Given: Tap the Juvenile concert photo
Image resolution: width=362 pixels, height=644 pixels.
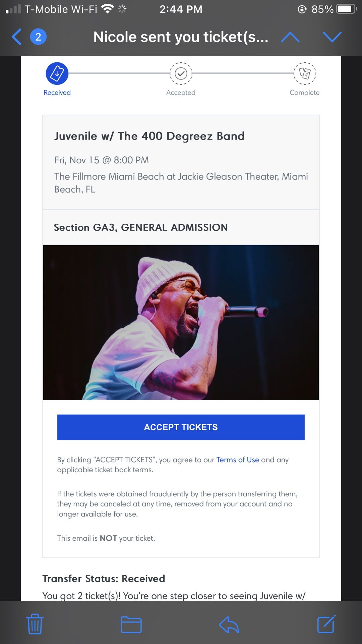Looking at the screenshot, I should point(181,322).
